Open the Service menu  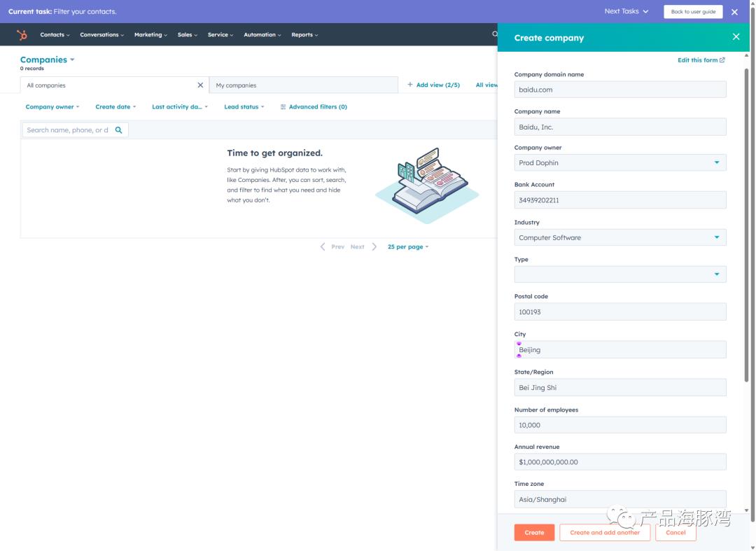click(x=220, y=35)
